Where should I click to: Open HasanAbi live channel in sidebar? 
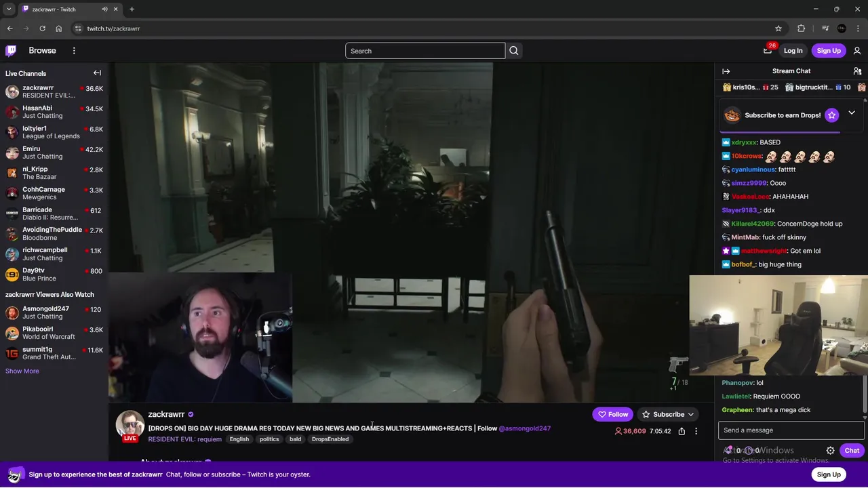[54, 112]
